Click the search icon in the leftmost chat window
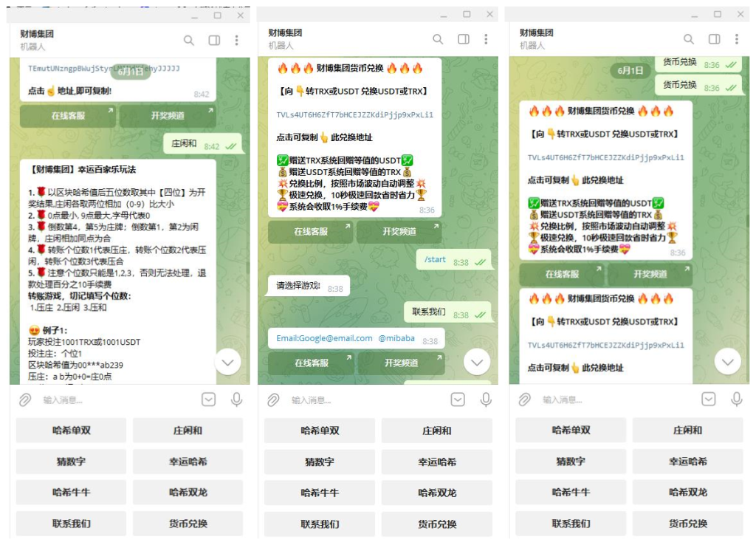The height and width of the screenshot is (545, 756). click(189, 40)
